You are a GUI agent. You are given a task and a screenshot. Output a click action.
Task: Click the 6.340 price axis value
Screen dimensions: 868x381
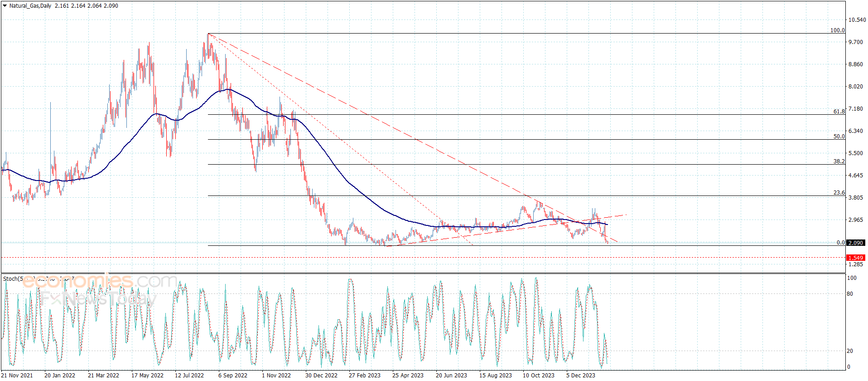(x=855, y=131)
